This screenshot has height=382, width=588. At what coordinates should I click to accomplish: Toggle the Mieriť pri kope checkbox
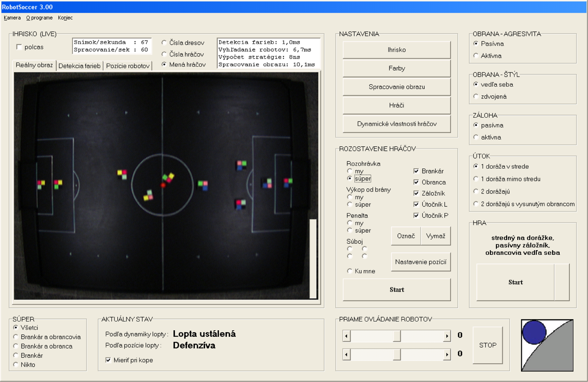coord(108,360)
